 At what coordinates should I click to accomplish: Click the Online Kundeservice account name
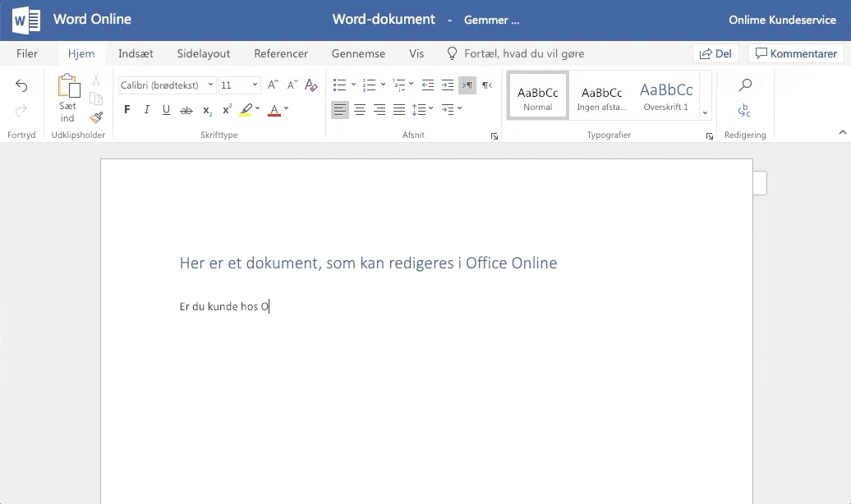[x=782, y=20]
